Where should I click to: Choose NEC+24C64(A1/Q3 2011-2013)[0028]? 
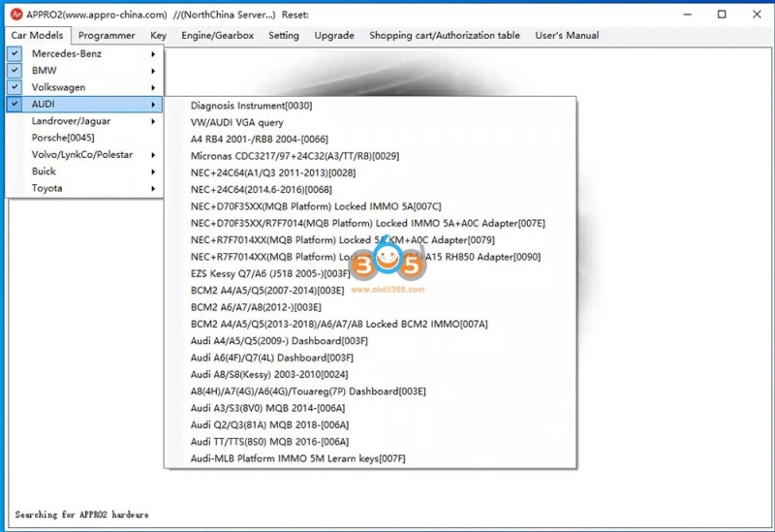[370, 172]
